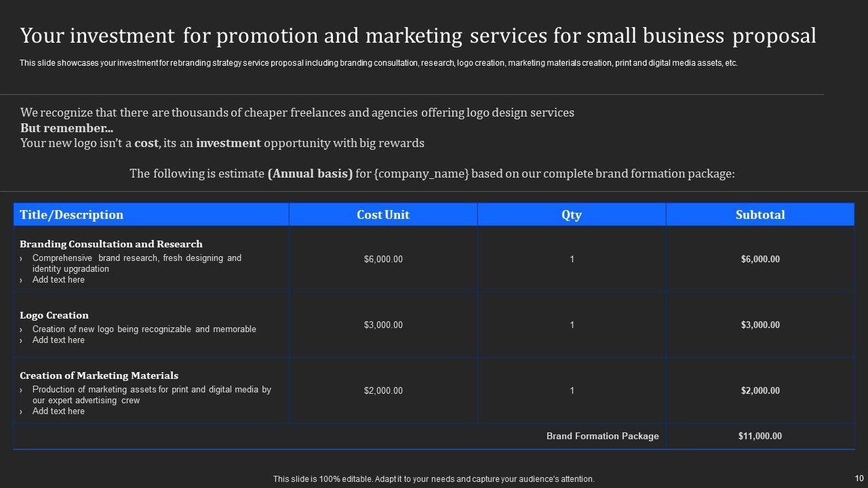Select the 'Creation of Marketing Materials' row title
This screenshot has width=868, height=488.
coord(99,375)
